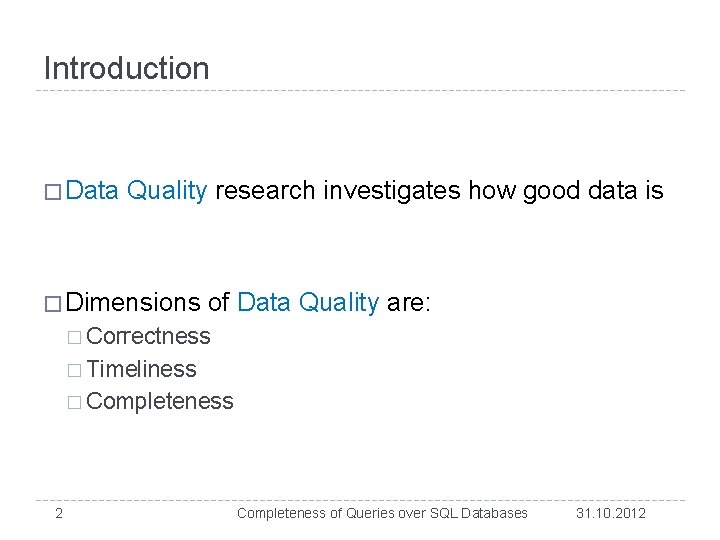Click the words Dimensions of
This screenshot has height=540, width=720.
click(147, 303)
